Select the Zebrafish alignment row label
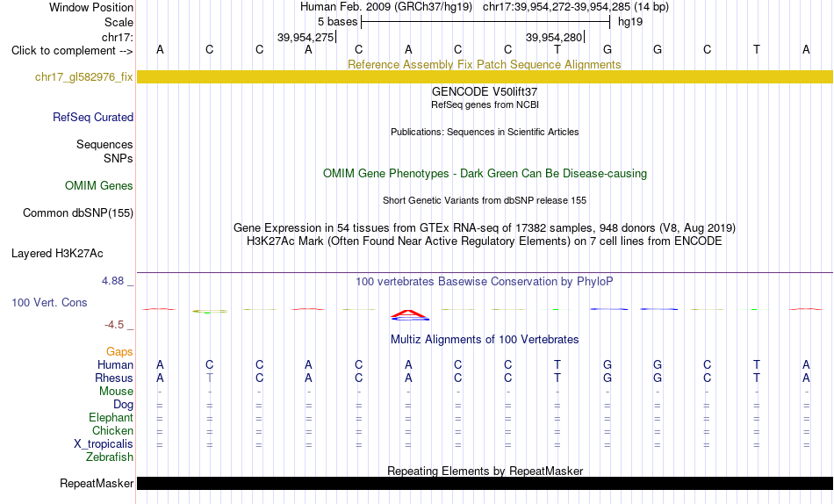 (x=109, y=457)
